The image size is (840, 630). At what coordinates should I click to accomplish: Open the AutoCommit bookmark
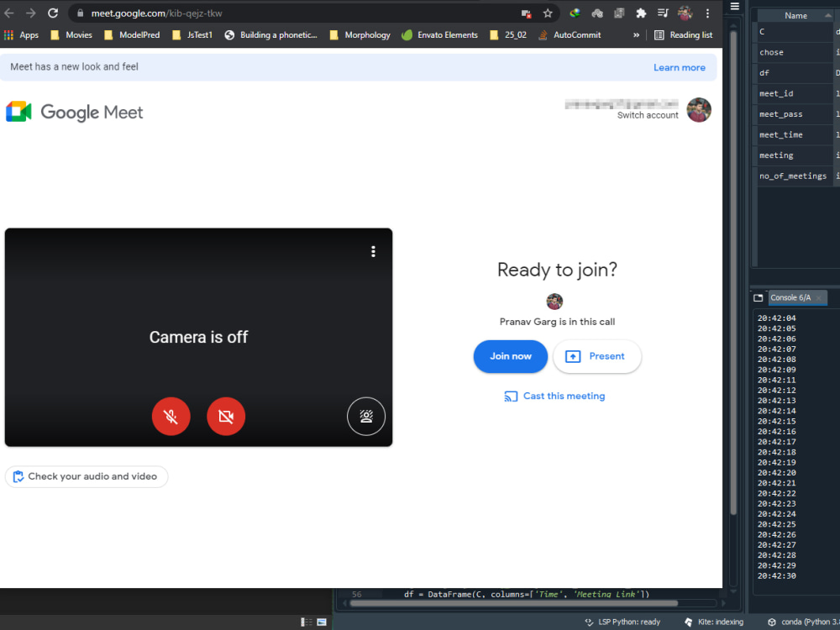pyautogui.click(x=570, y=34)
